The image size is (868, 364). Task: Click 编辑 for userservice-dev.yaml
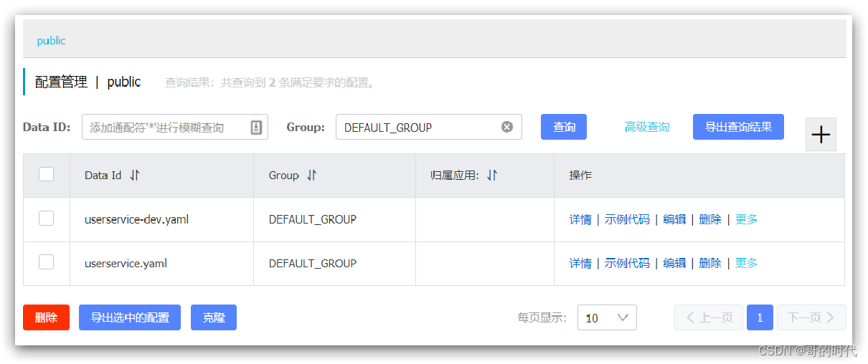(674, 219)
